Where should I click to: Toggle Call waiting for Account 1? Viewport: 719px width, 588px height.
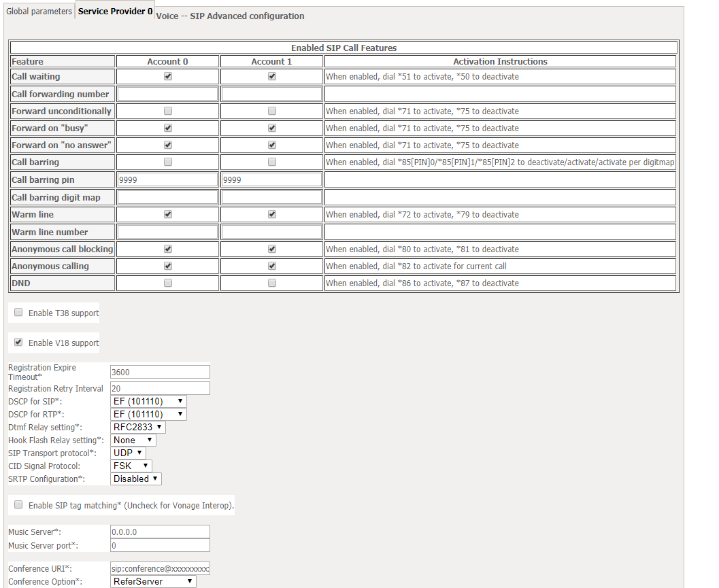(272, 76)
